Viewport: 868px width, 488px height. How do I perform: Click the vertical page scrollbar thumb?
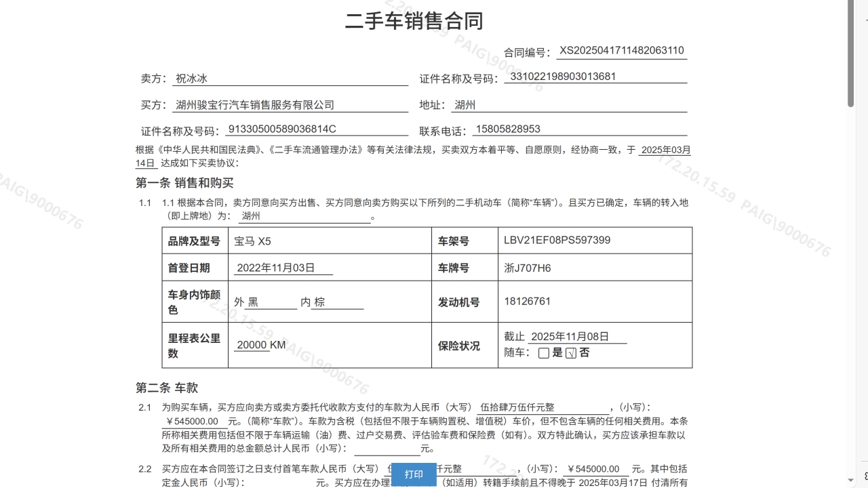(851, 54)
